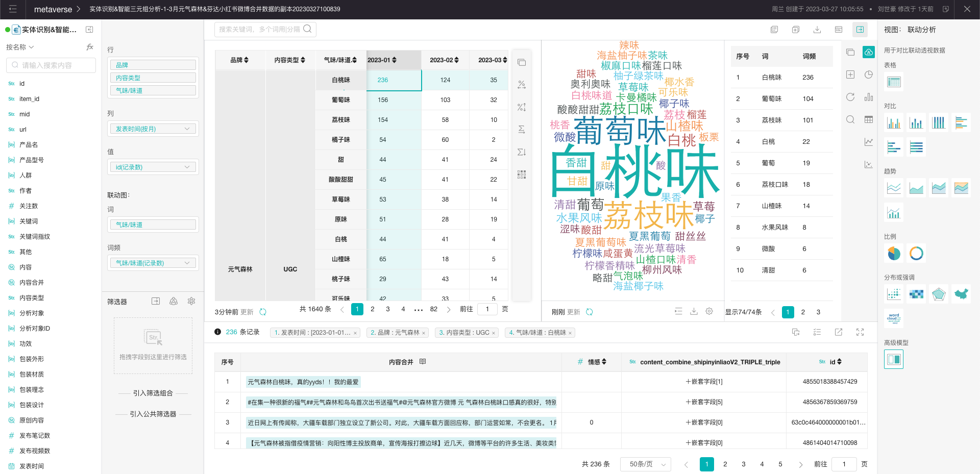
Task: Click the fx formula icon
Action: click(x=90, y=47)
